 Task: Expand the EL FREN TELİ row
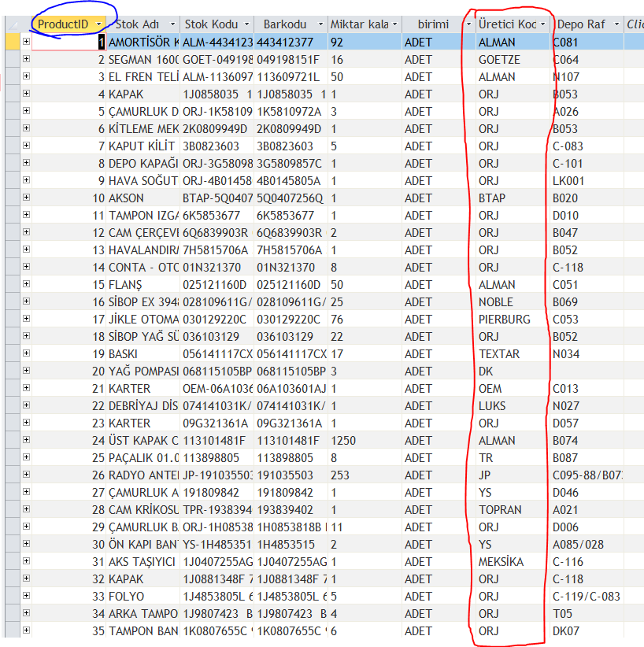[27, 76]
